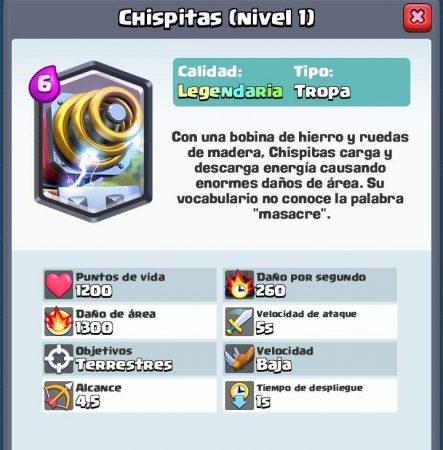This screenshot has width=443, height=450.
Task: Tap the winged boot Velocidad icon
Action: (239, 358)
